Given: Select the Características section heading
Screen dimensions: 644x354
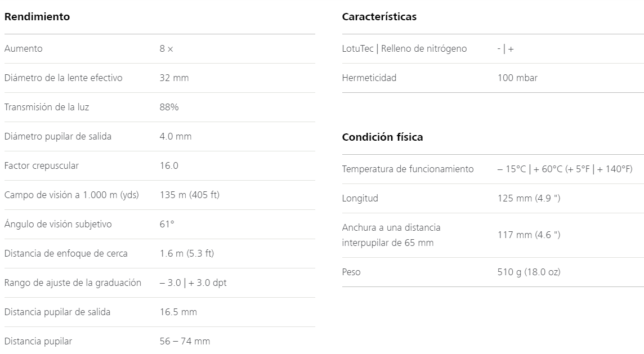Looking at the screenshot, I should coord(379,17).
